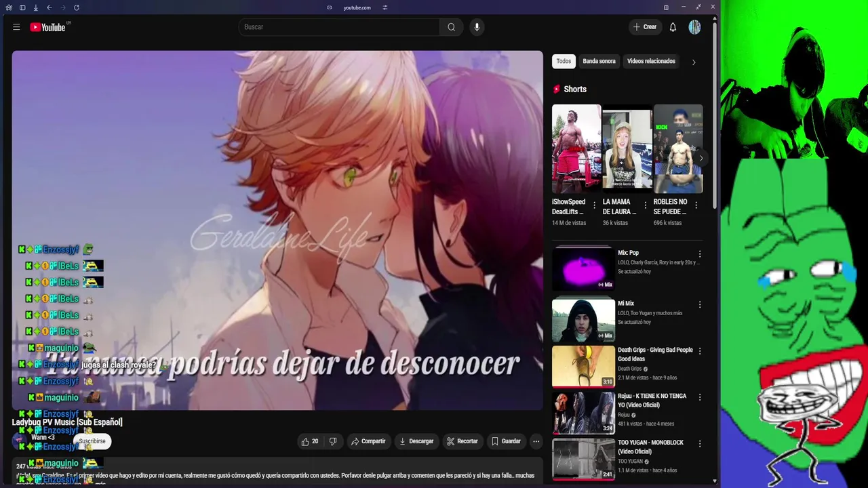868x488 pixels.
Task: Click the magnifier search button
Action: pyautogui.click(x=452, y=27)
